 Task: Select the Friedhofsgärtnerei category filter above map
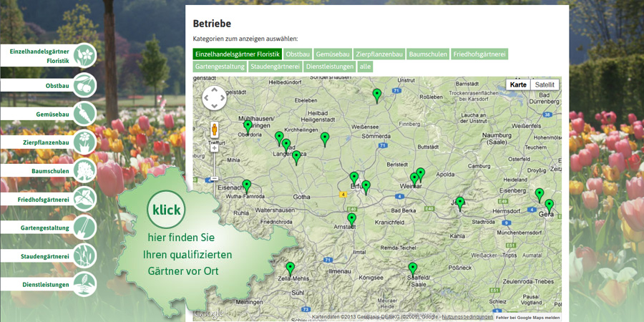[479, 54]
